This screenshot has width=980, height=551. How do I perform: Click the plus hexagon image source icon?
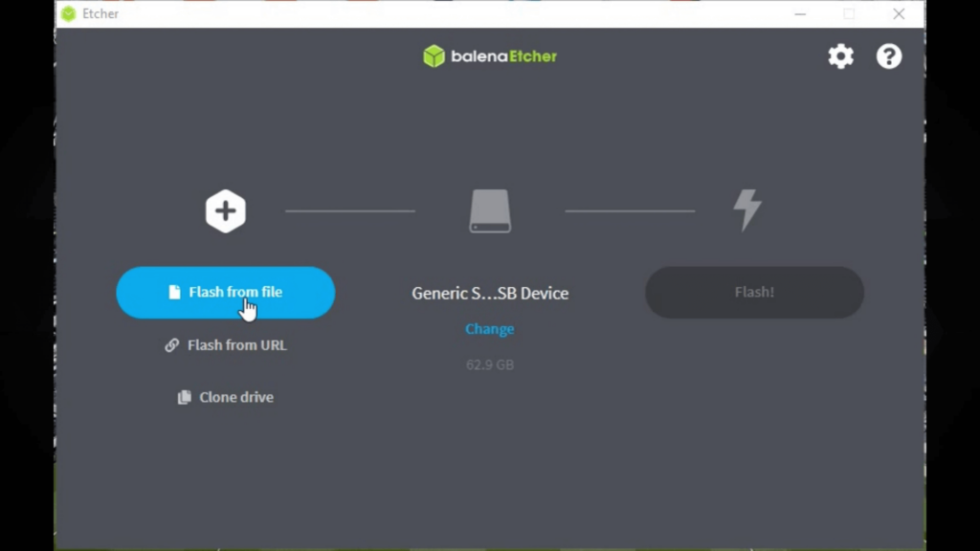[x=226, y=211]
